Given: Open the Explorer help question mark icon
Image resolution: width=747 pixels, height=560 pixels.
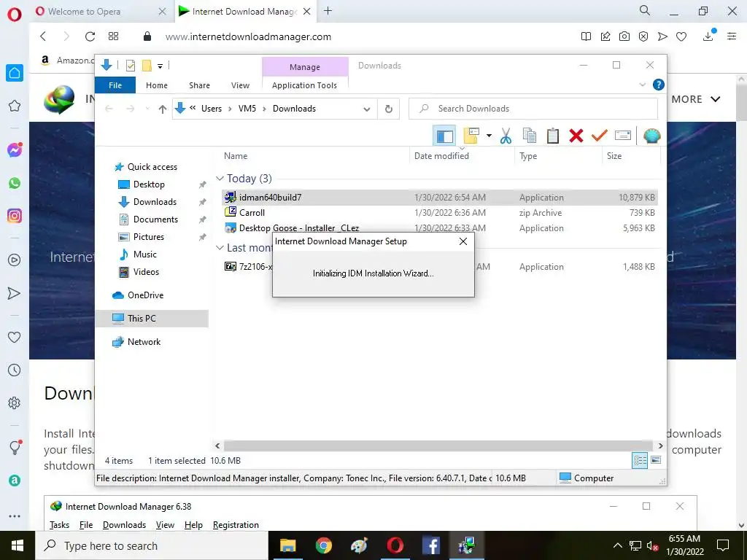Looking at the screenshot, I should 659,85.
